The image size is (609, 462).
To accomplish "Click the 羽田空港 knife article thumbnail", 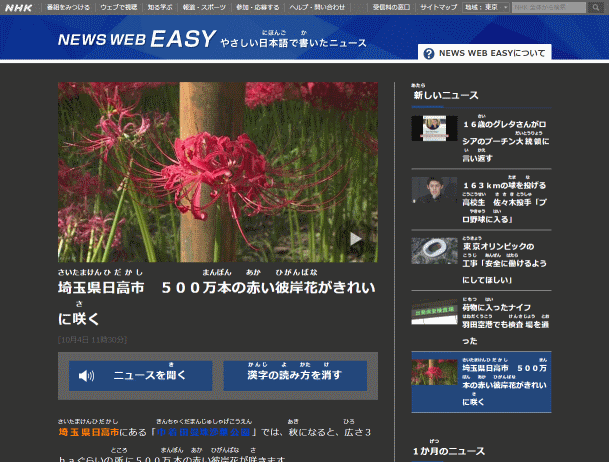I will click(434, 312).
